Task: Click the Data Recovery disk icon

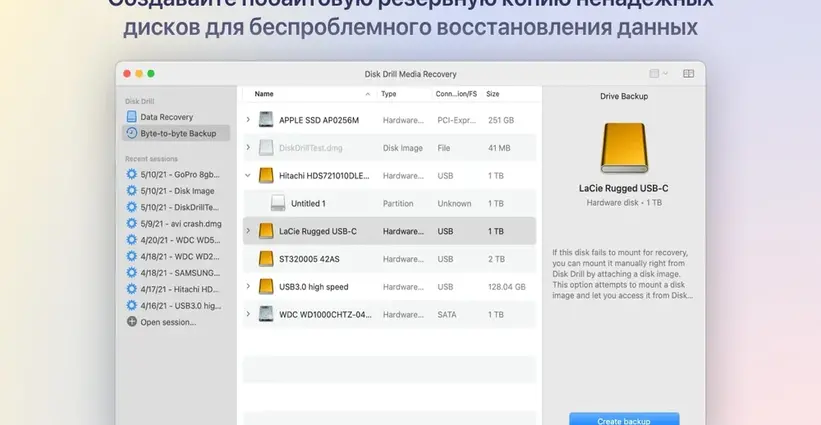Action: click(131, 116)
